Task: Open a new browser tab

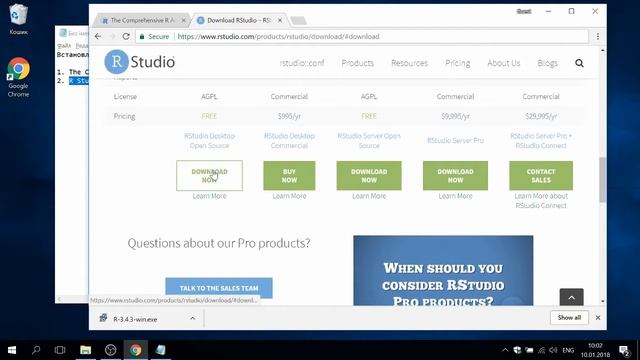Action: [x=299, y=20]
